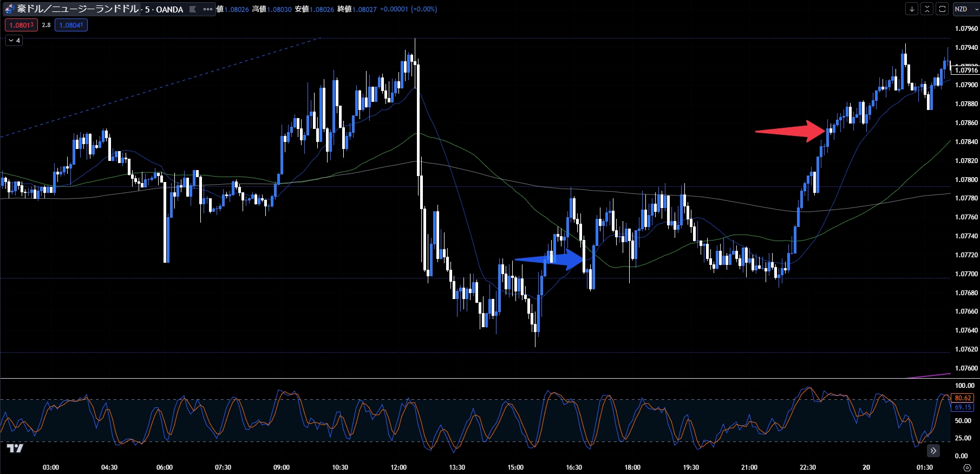Image resolution: width=980 pixels, height=474 pixels.
Task: Select the blue arrow drawing on chart
Action: pyautogui.click(x=548, y=259)
